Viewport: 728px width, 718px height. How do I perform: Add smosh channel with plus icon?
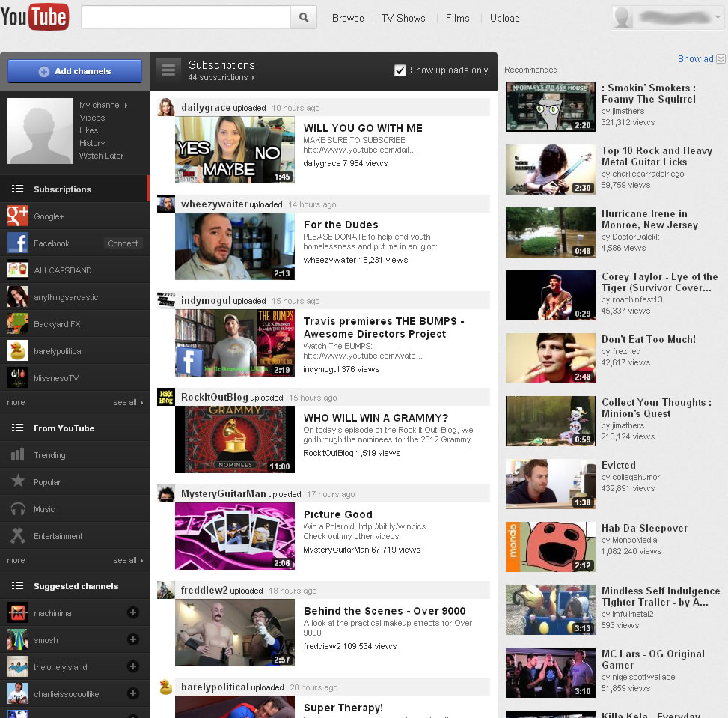click(x=132, y=639)
